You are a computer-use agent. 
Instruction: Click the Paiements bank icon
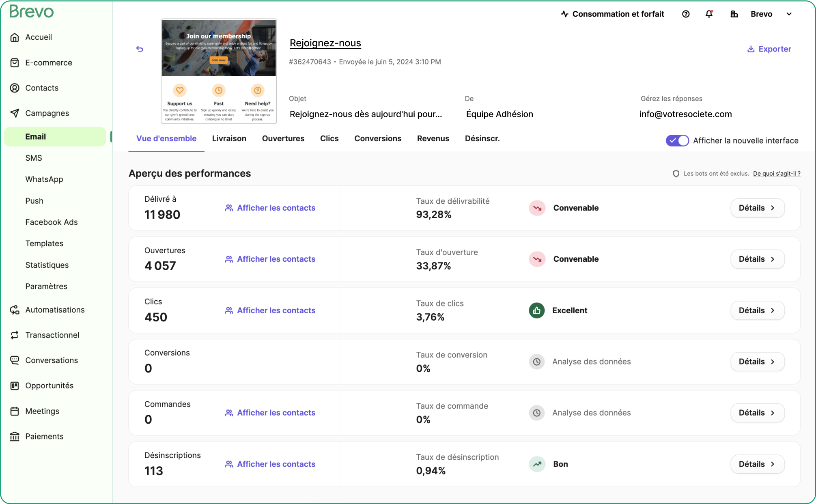tap(15, 437)
